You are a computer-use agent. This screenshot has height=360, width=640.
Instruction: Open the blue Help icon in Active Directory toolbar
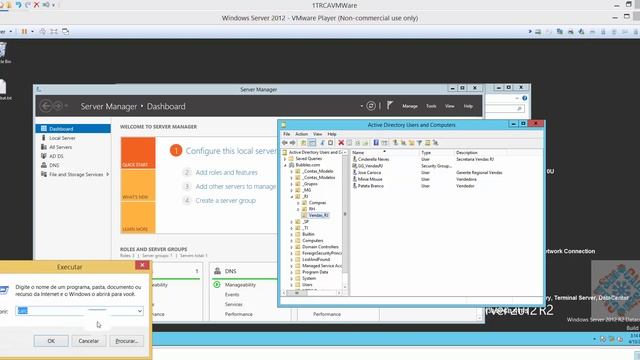376,143
